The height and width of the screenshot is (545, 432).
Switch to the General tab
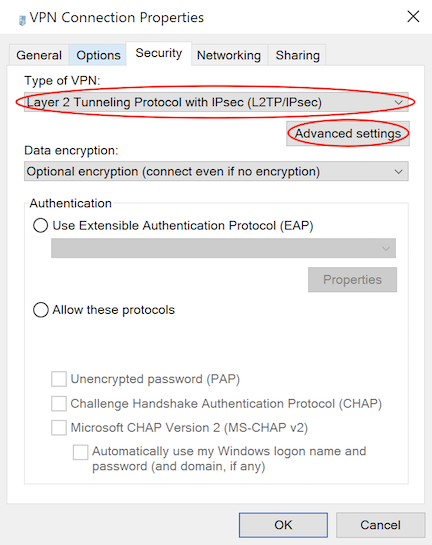point(39,55)
